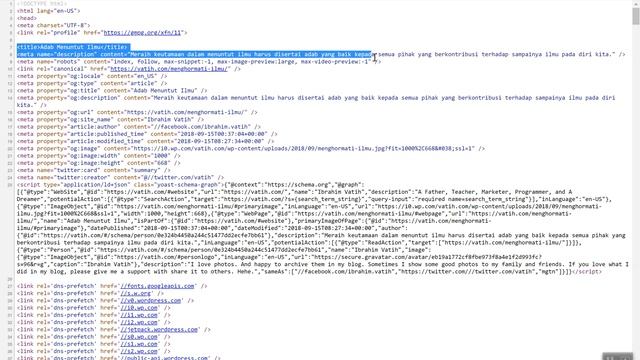640x360 pixels.
Task: Open the //s.w.org prefetch link
Action: coord(136,293)
